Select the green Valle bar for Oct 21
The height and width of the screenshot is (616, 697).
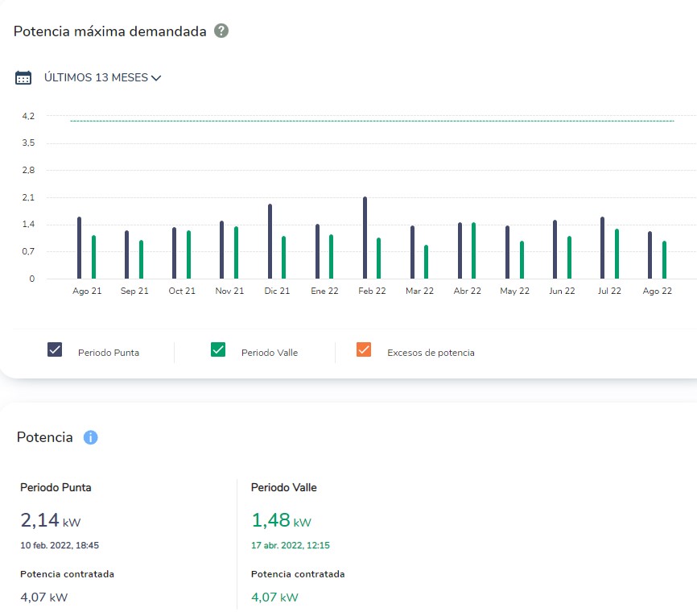tap(188, 254)
